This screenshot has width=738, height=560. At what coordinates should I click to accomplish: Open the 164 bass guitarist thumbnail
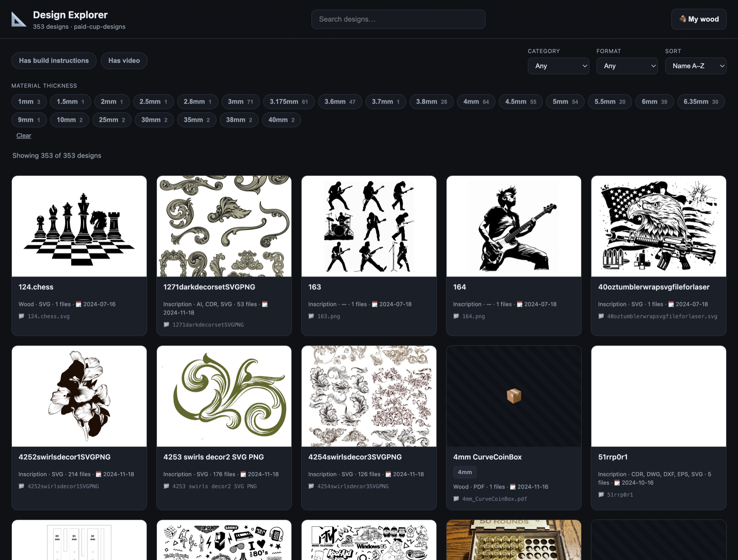tap(514, 226)
